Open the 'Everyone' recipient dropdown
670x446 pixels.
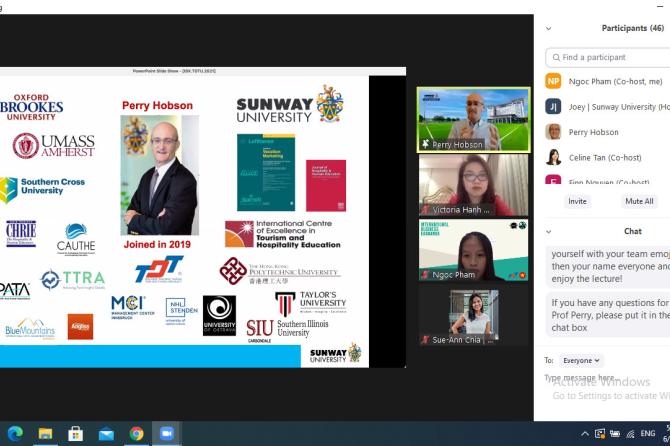[x=581, y=360]
